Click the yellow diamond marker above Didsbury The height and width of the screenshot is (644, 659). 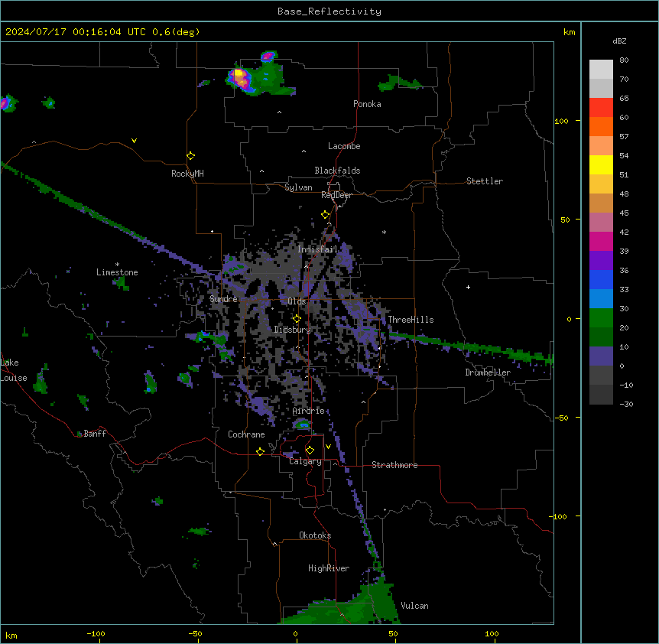[297, 319]
